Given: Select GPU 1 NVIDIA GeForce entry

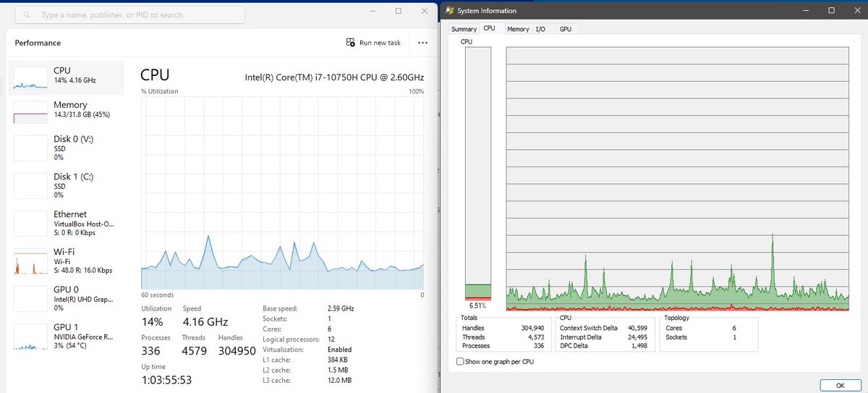Looking at the screenshot, I should click(66, 337).
